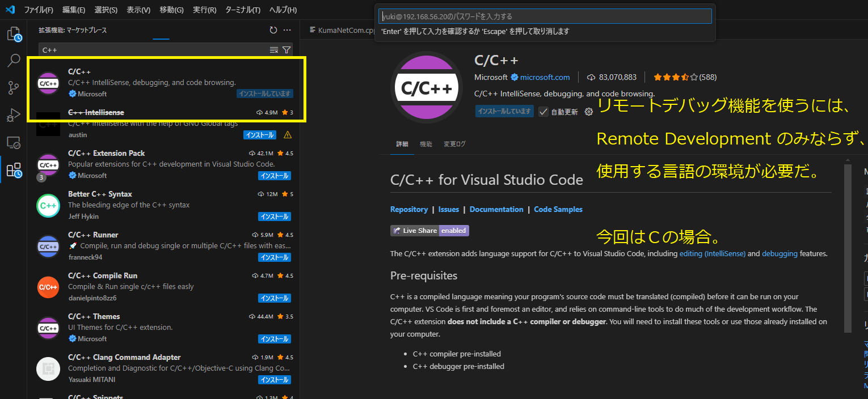Select the 詳細 tab of the extension page

click(402, 144)
